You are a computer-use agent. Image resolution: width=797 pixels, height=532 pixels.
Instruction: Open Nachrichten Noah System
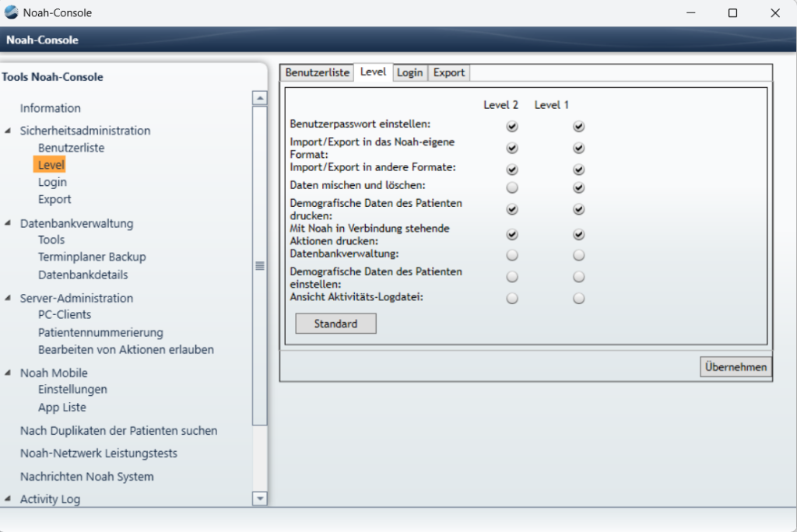coord(87,477)
